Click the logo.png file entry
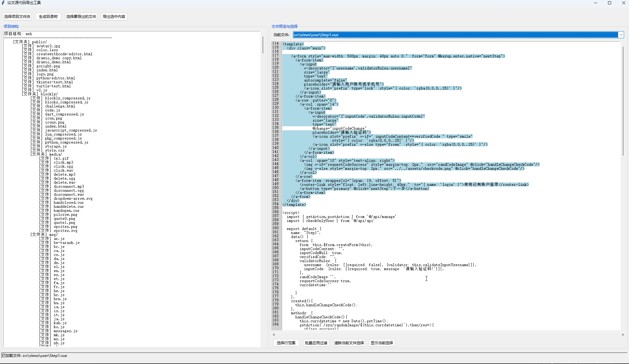 [x=38, y=74]
